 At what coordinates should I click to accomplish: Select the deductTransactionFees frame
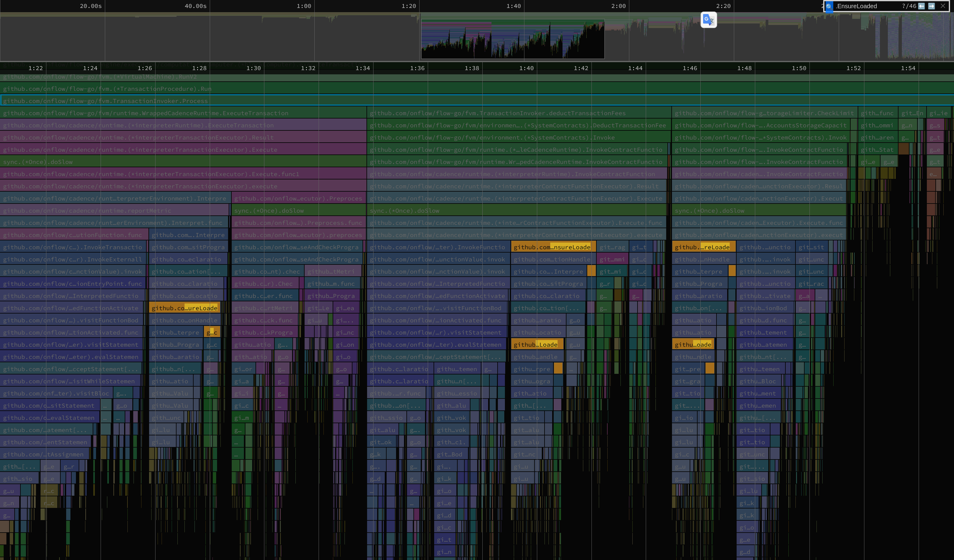pyautogui.click(x=498, y=113)
